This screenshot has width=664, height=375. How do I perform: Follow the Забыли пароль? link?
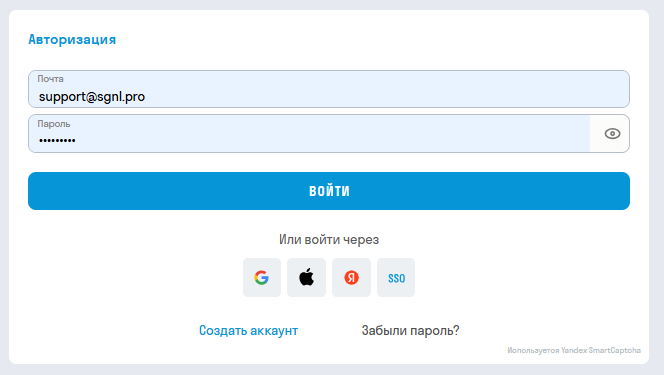[x=410, y=331]
